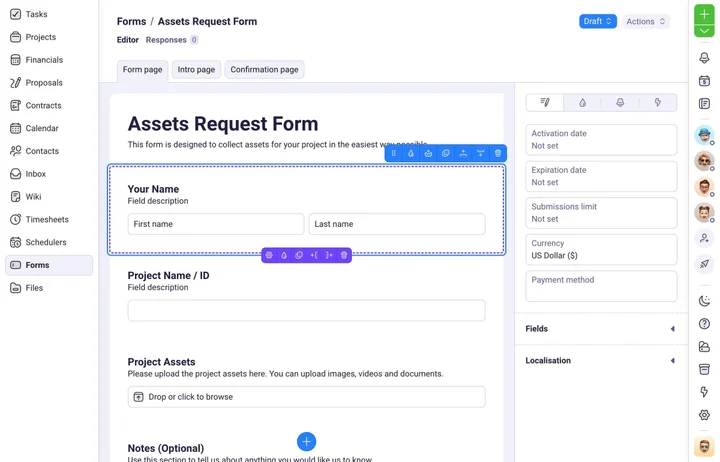Screen dimensions: 720x462
Task: Click the invite user icon in the right sidebar
Action: pyautogui.click(x=704, y=238)
